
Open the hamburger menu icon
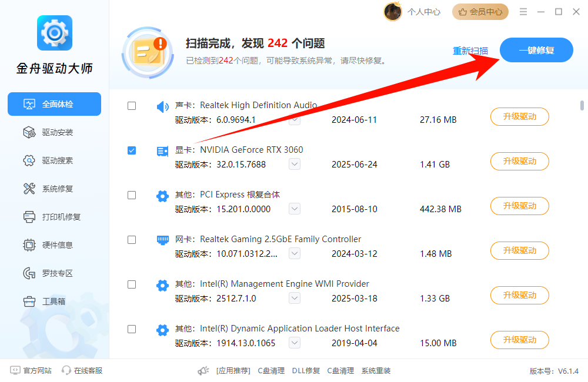point(523,12)
